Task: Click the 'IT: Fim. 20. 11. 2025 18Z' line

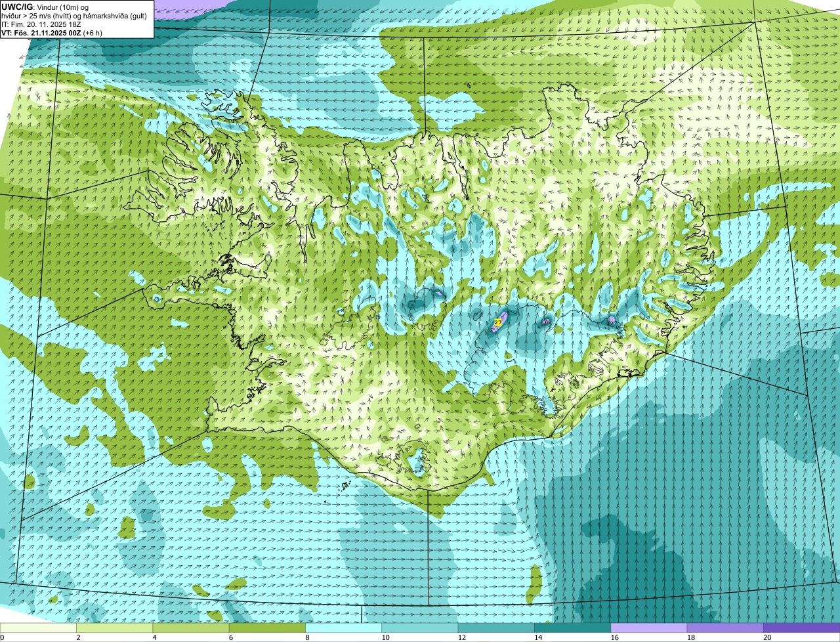Action: tap(41, 24)
